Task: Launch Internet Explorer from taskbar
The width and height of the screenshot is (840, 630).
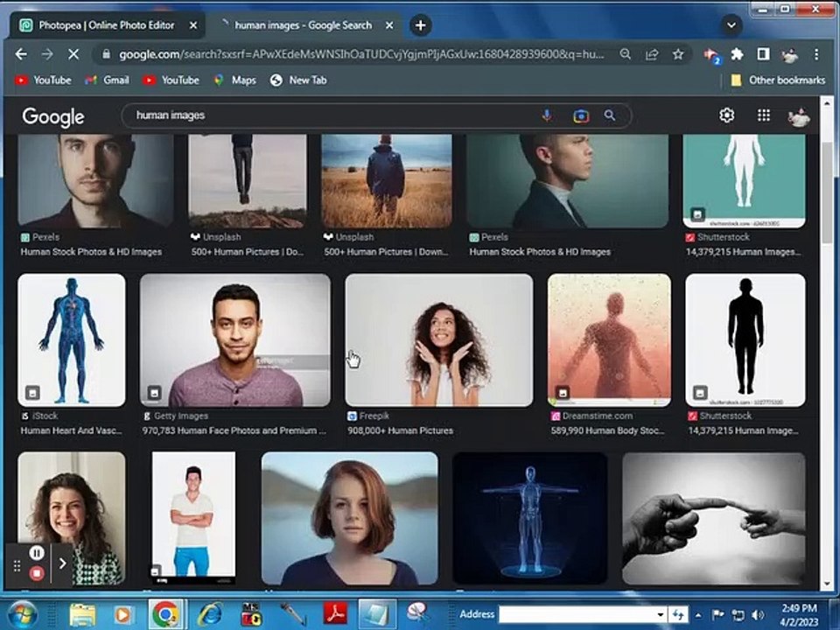Action: [x=209, y=614]
